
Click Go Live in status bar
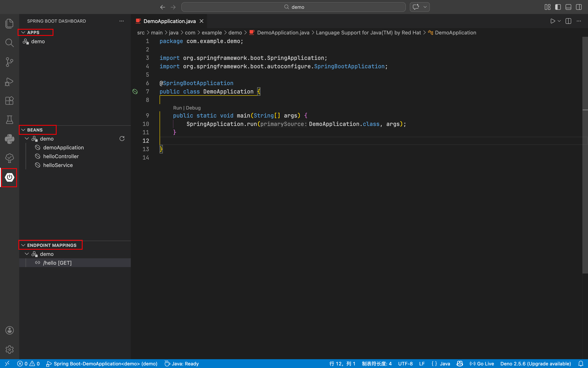click(482, 364)
